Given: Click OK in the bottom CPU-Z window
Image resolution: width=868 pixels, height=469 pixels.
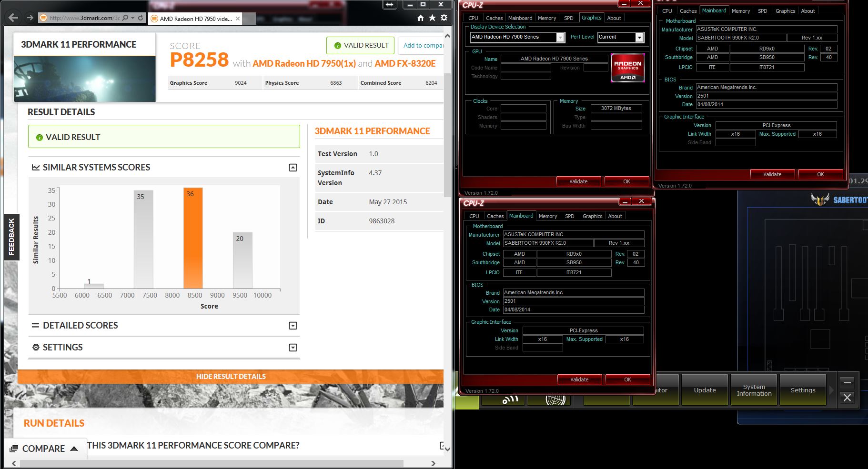Looking at the screenshot, I should click(627, 379).
